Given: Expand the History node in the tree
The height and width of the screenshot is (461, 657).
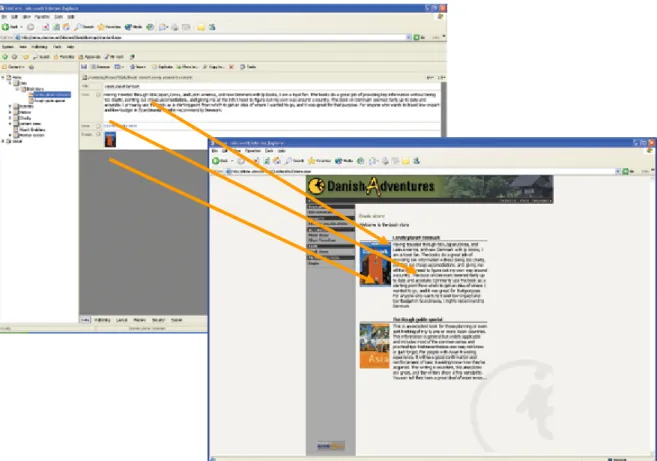Looking at the screenshot, I should (x=10, y=112).
